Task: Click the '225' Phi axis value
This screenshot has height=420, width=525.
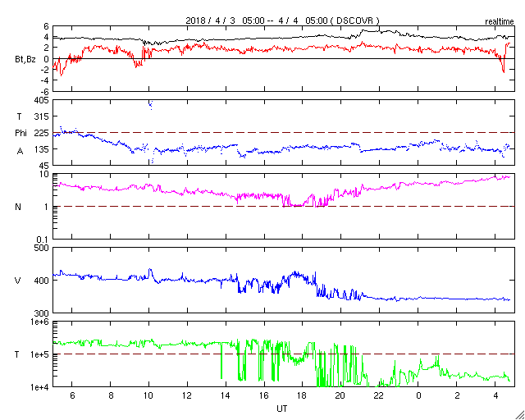Action: (x=42, y=133)
